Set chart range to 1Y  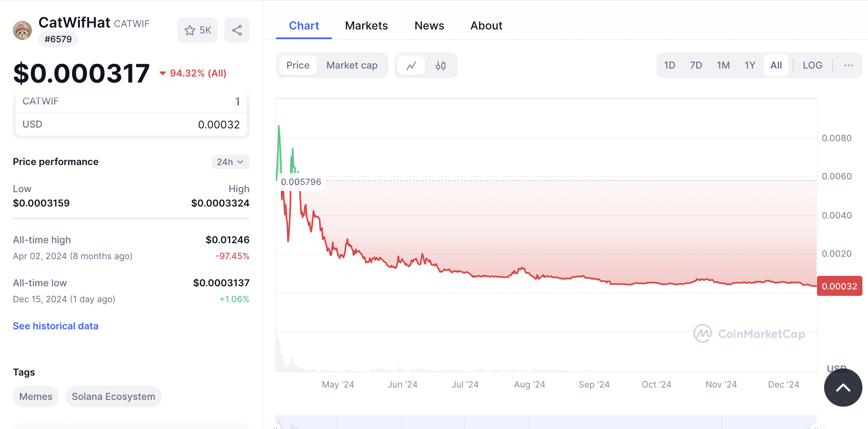coord(750,65)
